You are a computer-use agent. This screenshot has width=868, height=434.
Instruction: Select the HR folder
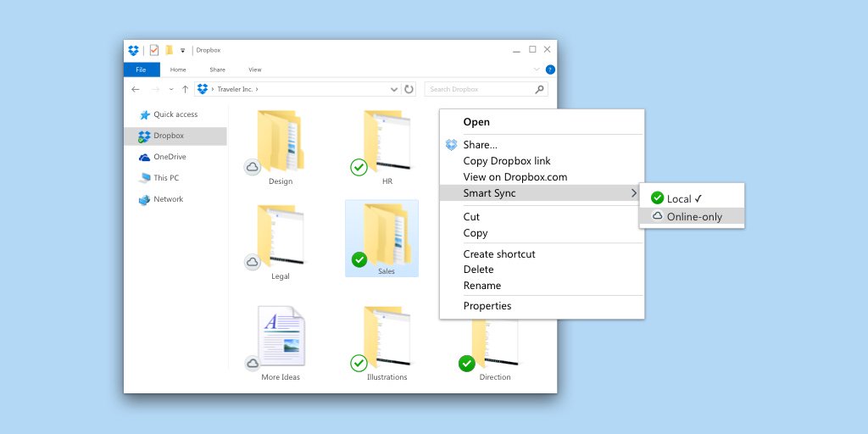387,147
